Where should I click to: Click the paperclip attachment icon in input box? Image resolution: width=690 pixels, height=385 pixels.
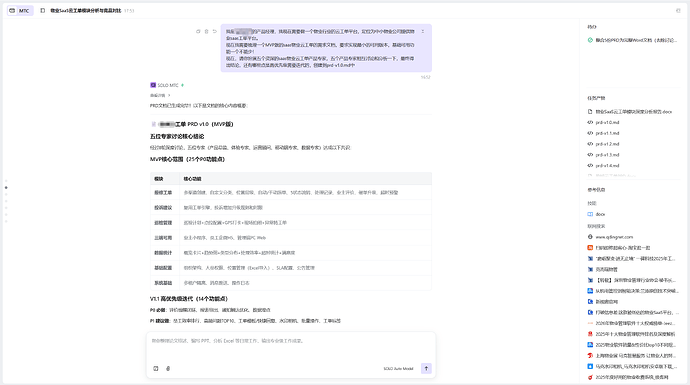[168, 368]
